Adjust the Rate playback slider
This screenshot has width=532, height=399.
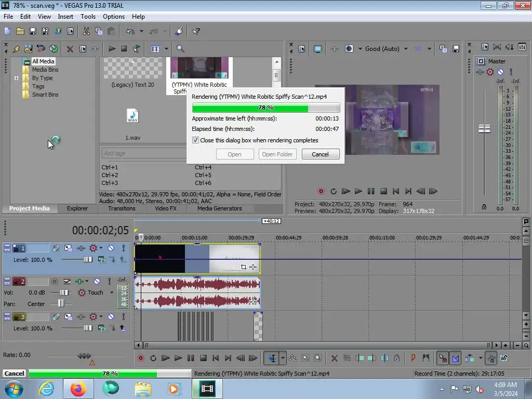click(84, 355)
